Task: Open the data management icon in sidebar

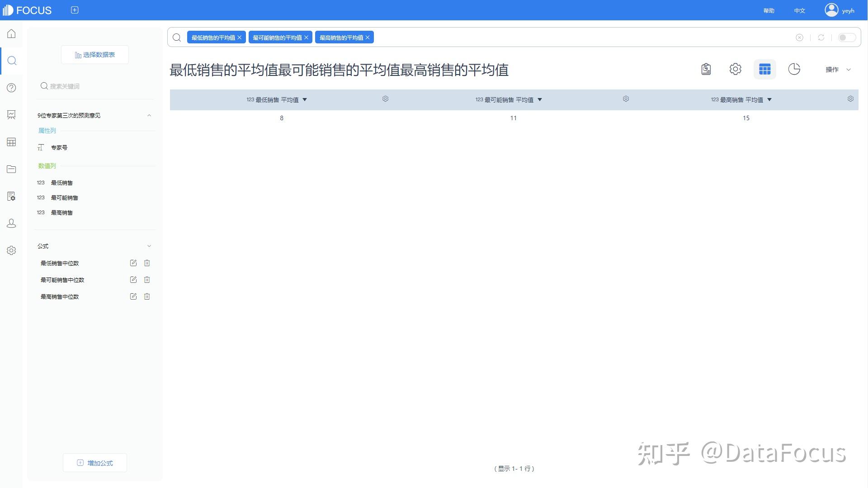Action: click(x=11, y=196)
